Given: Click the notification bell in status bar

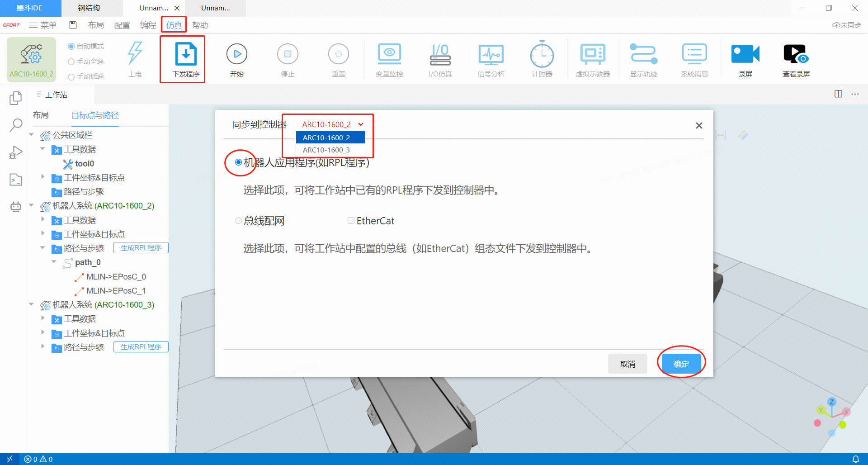Looking at the screenshot, I should pos(855,459).
